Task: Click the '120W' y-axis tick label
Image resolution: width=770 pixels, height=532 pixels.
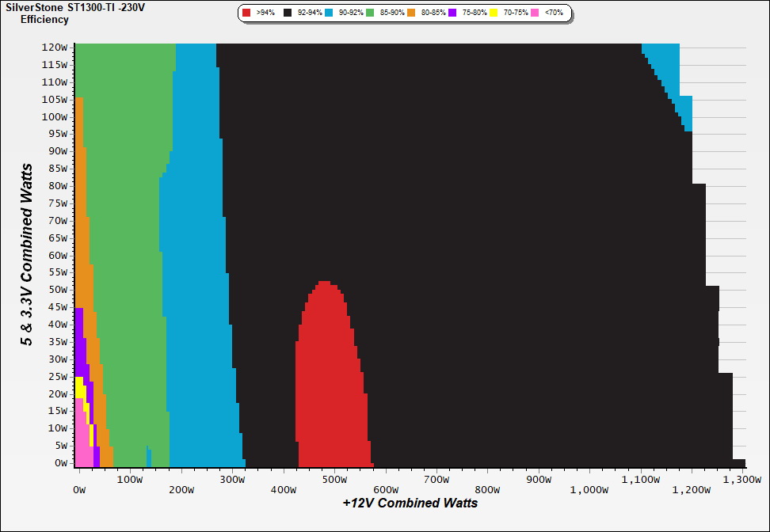Action: coord(55,47)
